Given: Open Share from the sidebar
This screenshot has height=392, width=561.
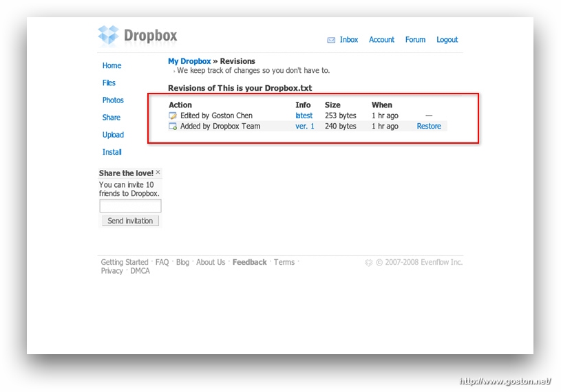Looking at the screenshot, I should click(112, 118).
